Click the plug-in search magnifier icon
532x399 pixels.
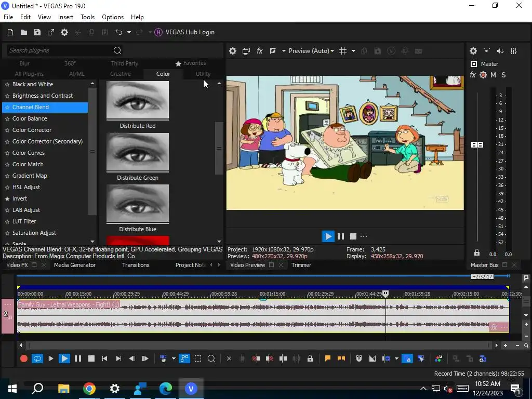(x=117, y=50)
